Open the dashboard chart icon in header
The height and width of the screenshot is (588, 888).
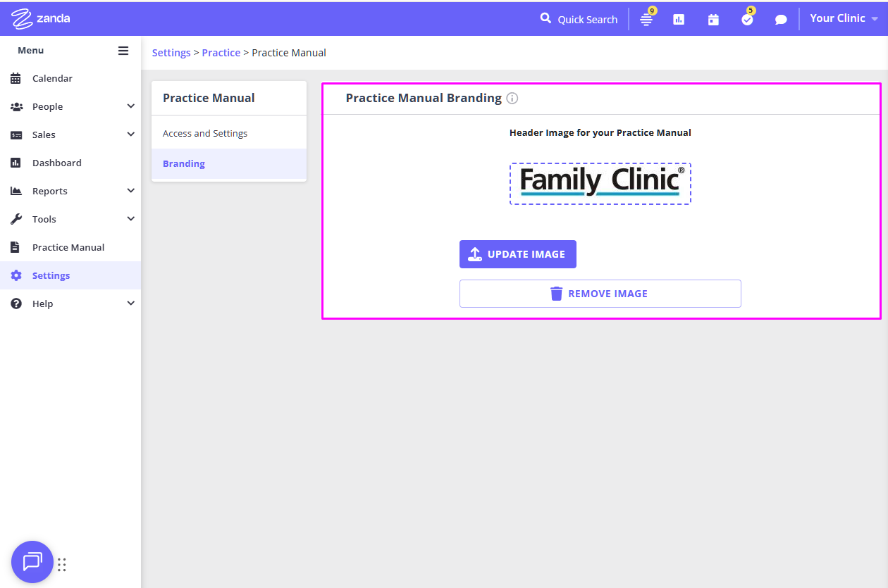pos(679,20)
